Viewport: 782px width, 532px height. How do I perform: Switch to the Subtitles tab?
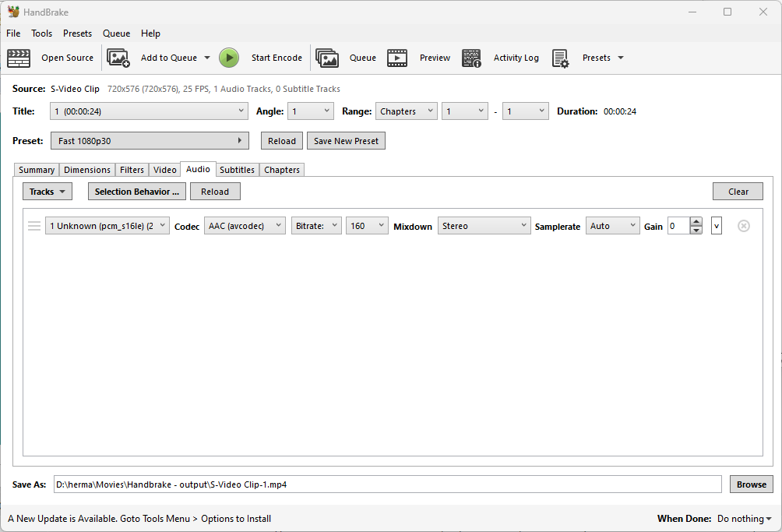tap(237, 170)
